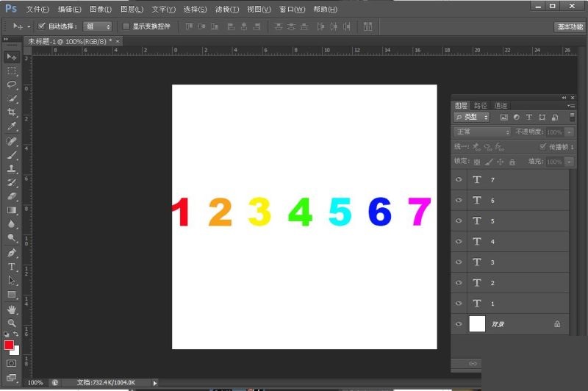The height and width of the screenshot is (391, 588).
Task: Enable the 显示变换控件 checkbox
Action: point(126,26)
